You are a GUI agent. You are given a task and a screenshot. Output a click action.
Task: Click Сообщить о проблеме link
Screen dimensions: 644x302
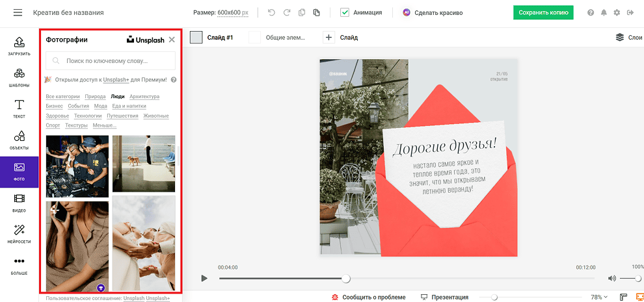[x=369, y=297]
